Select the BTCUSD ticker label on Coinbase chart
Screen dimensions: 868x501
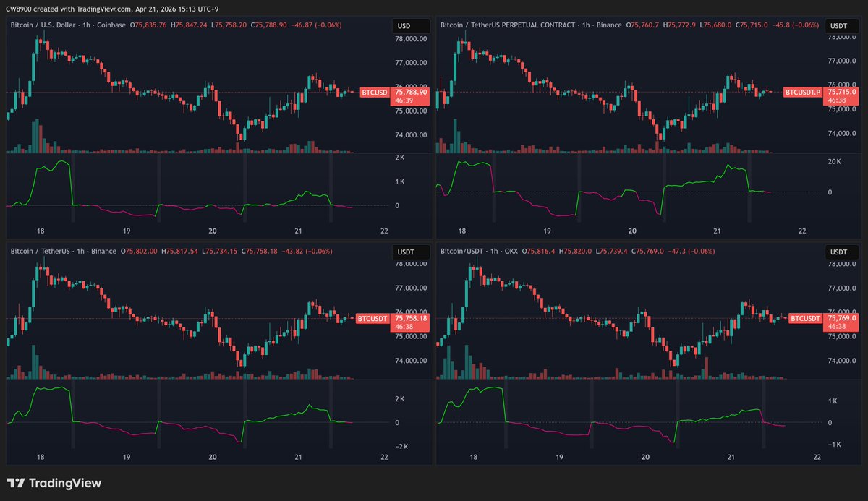tap(375, 92)
